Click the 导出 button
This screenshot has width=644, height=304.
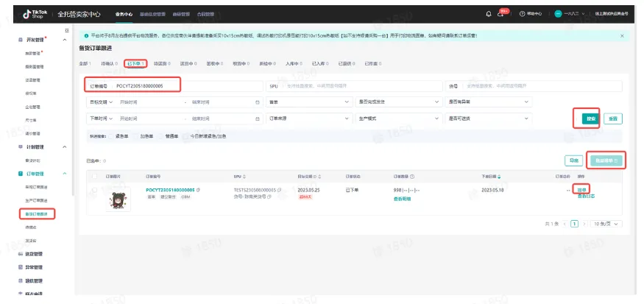(574, 160)
